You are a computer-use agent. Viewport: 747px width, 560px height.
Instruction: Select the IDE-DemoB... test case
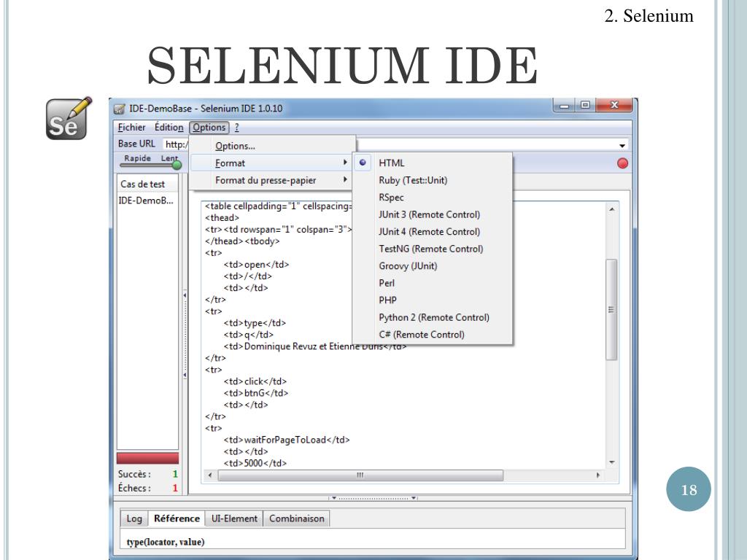[x=146, y=201]
